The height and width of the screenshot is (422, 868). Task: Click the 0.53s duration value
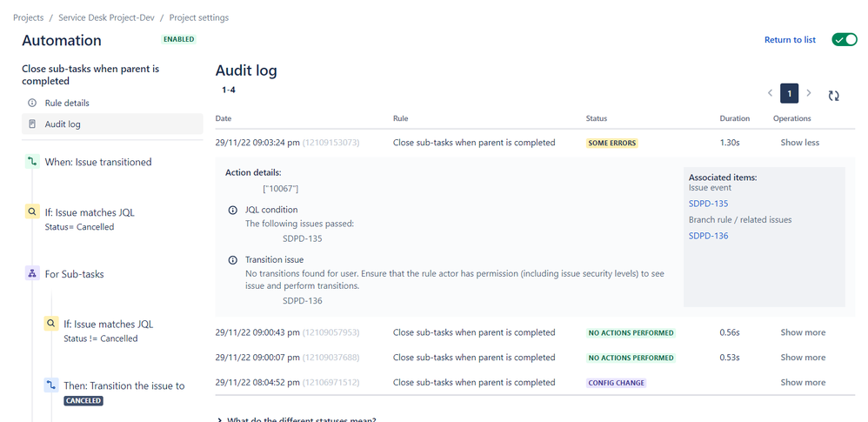click(730, 358)
